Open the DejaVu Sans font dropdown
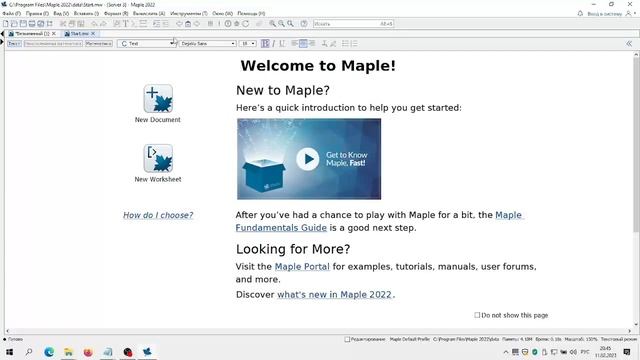The width and height of the screenshot is (640, 360). click(x=208, y=43)
